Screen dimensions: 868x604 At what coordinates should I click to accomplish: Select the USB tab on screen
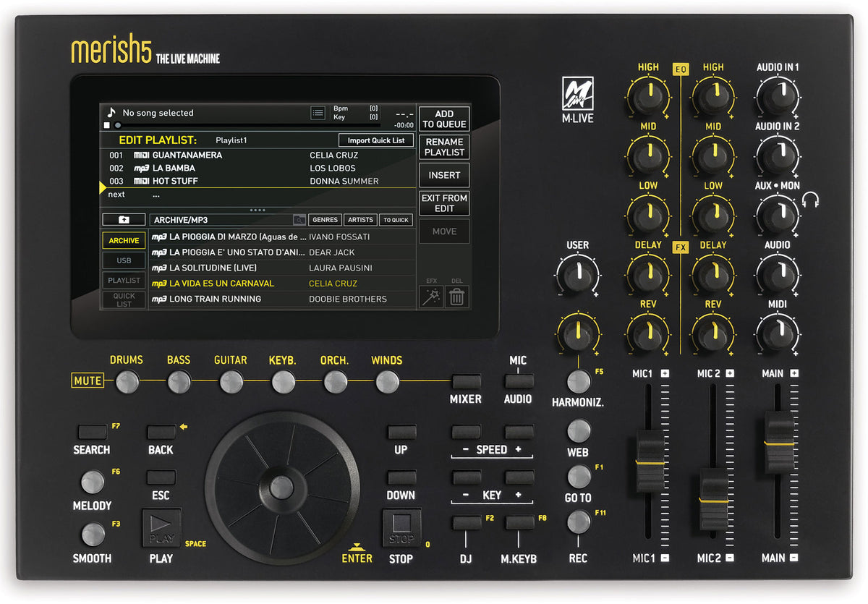click(124, 260)
